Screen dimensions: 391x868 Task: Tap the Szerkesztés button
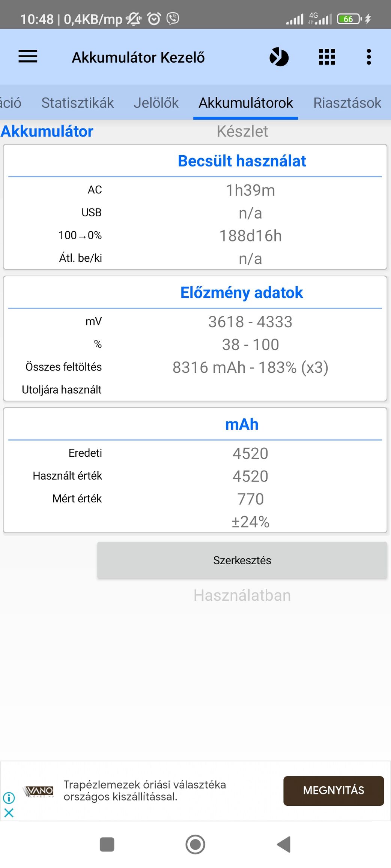(242, 560)
